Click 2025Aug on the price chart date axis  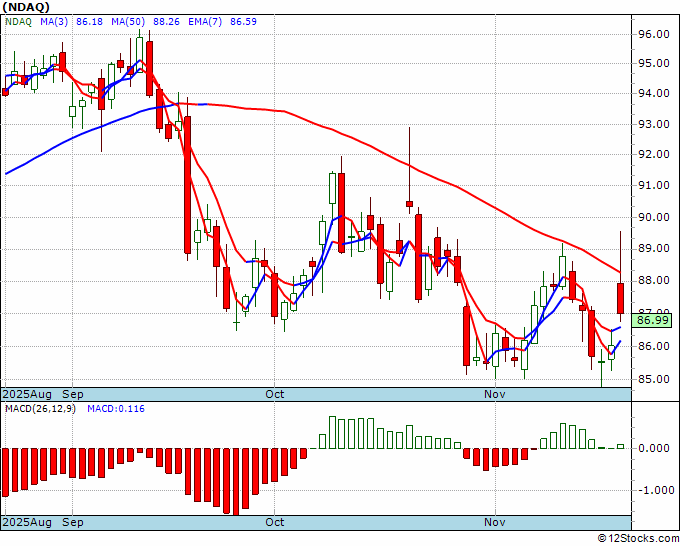tap(27, 395)
